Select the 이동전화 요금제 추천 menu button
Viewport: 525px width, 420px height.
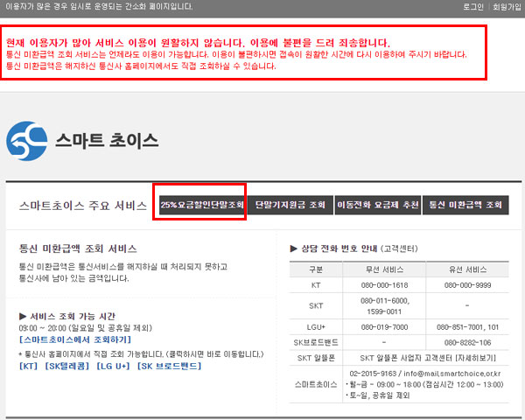[x=378, y=205]
